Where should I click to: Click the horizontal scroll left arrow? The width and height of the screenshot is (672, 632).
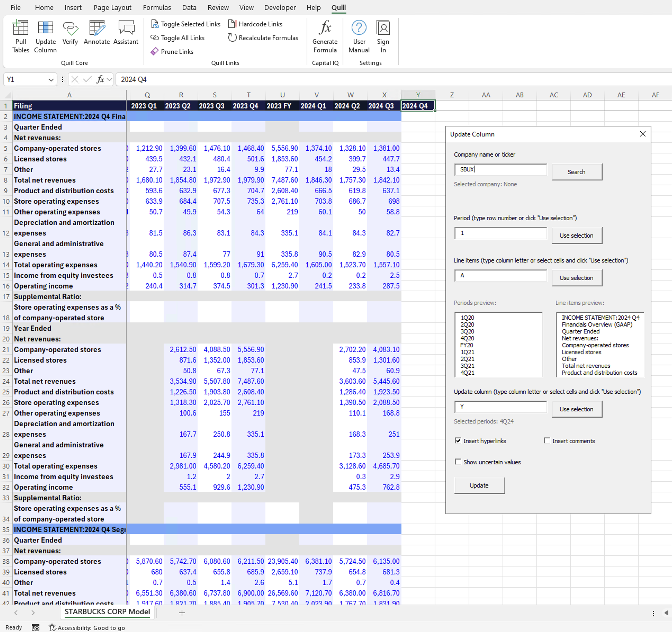click(666, 613)
